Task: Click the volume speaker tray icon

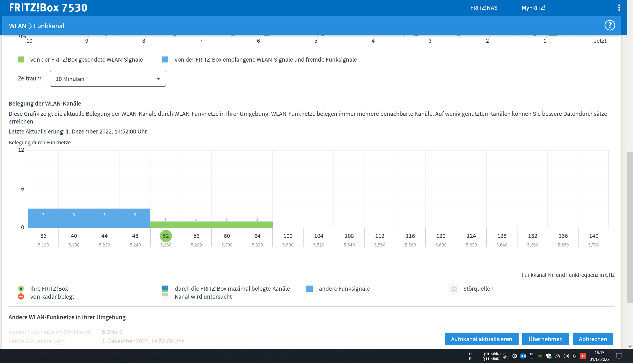Action: [x=566, y=356]
